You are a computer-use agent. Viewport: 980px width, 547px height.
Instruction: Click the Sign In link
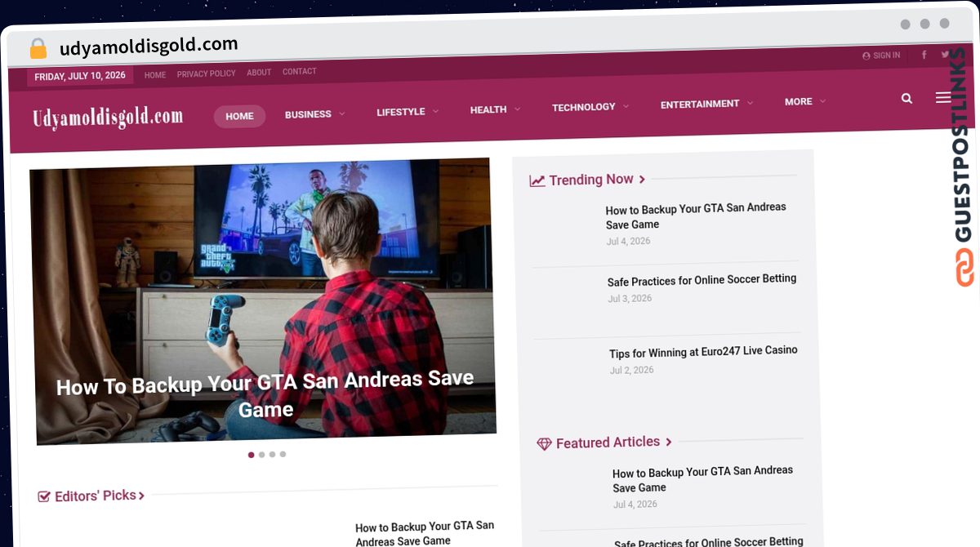pos(886,56)
